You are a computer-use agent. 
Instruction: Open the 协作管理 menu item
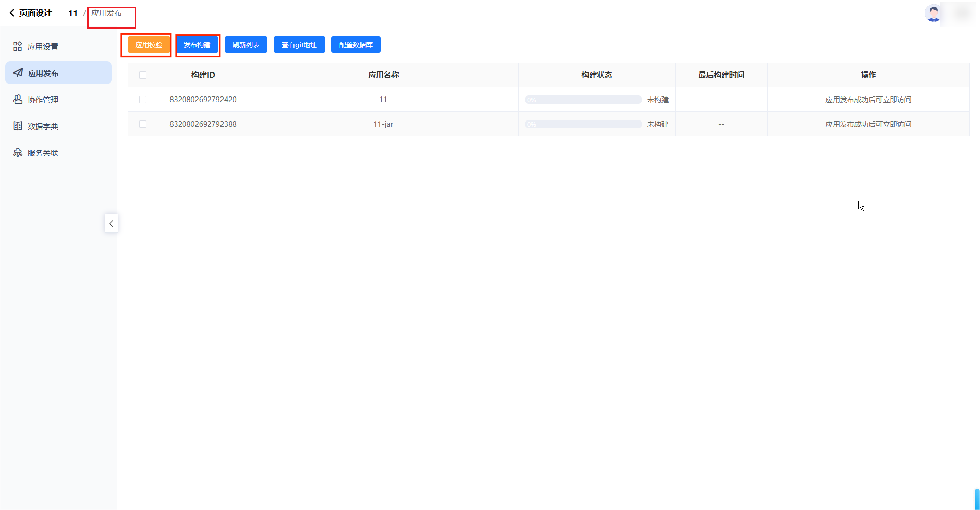(43, 100)
